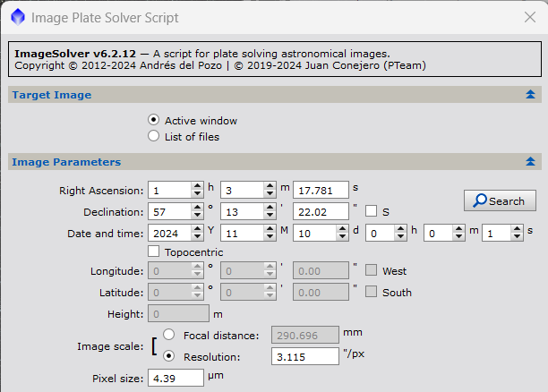Click the PixInsight logo icon in title bar
548x392 pixels.
(17, 17)
